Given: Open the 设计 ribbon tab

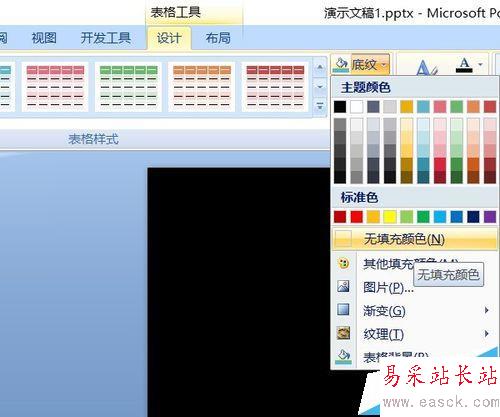Looking at the screenshot, I should tap(169, 38).
